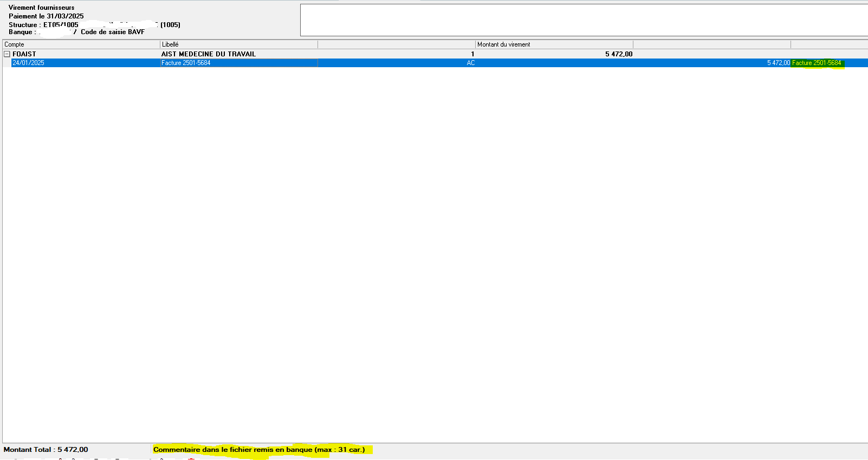868x460 pixels.
Task: Click the Compte column header
Action: [15, 44]
